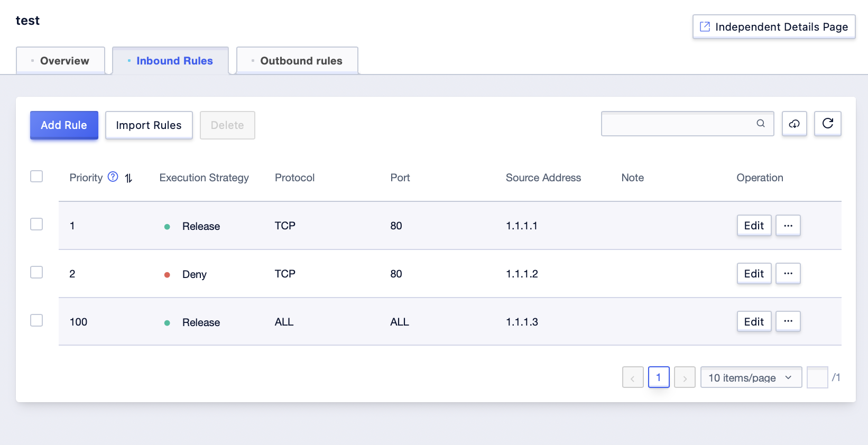Go to next page arrow
Screen dimensions: 868x445
click(685, 377)
